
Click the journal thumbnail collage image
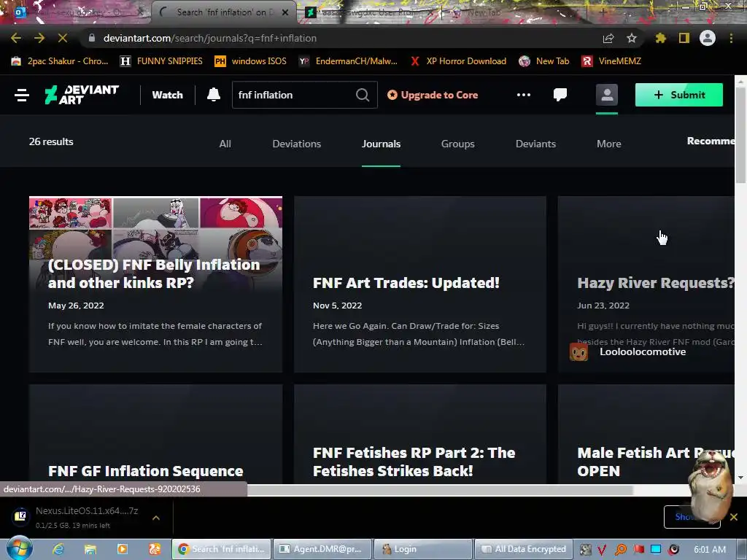tap(155, 228)
